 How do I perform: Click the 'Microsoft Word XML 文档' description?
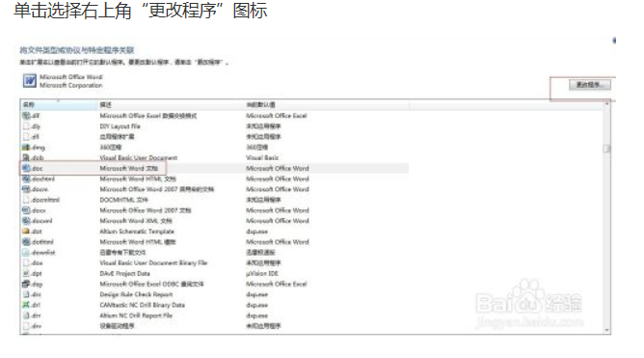136,221
